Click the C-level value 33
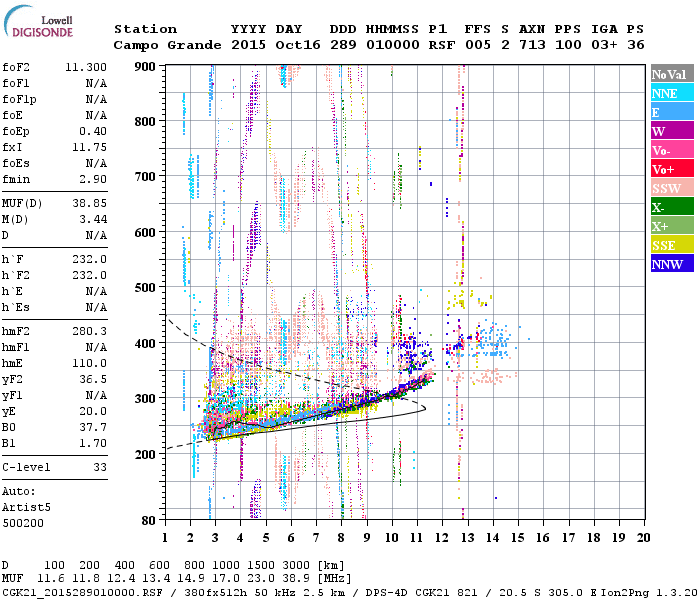The width and height of the screenshot is (700, 600). (100, 467)
